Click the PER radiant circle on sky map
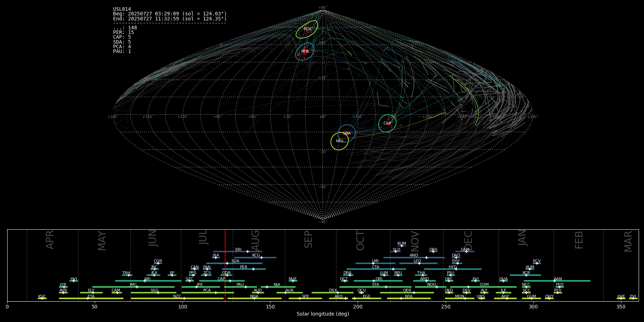 pyautogui.click(x=305, y=52)
